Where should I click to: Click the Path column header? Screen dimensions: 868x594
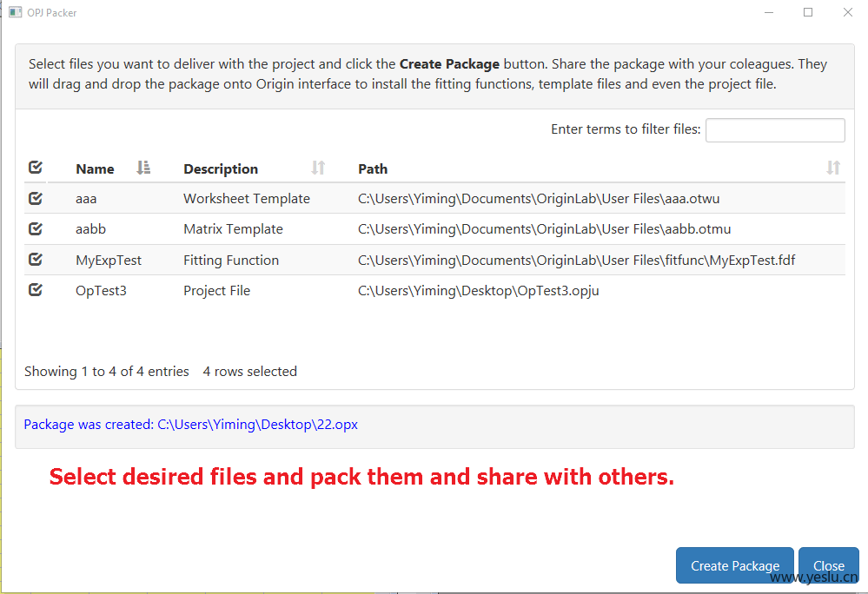373,168
